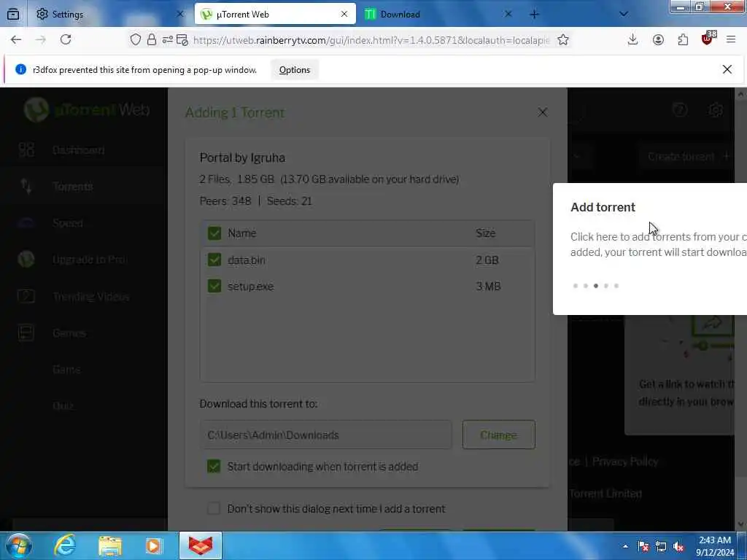Go back with the browser back arrow
The height and width of the screenshot is (560, 747).
(16, 40)
